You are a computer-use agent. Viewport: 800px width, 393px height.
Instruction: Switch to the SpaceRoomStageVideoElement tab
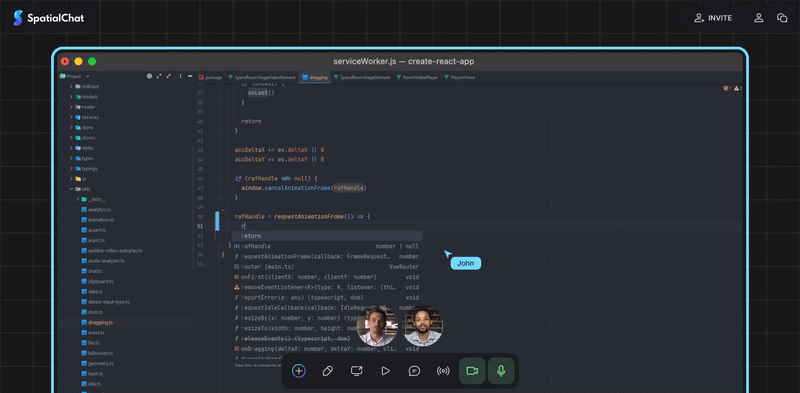[262, 78]
